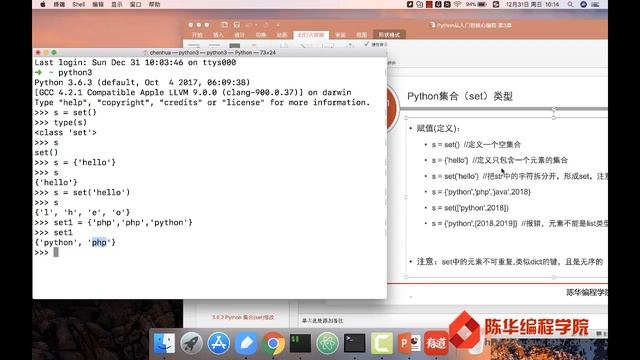Image resolution: width=640 pixels, height=360 pixels.
Task: Switch to the 切换 ribbon tab in PowerPoint
Action: pyautogui.click(x=261, y=35)
